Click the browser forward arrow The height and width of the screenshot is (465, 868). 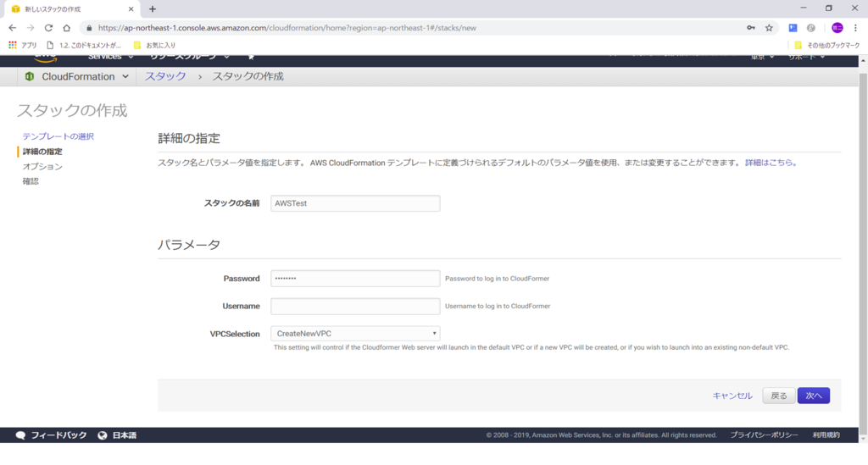(31, 28)
